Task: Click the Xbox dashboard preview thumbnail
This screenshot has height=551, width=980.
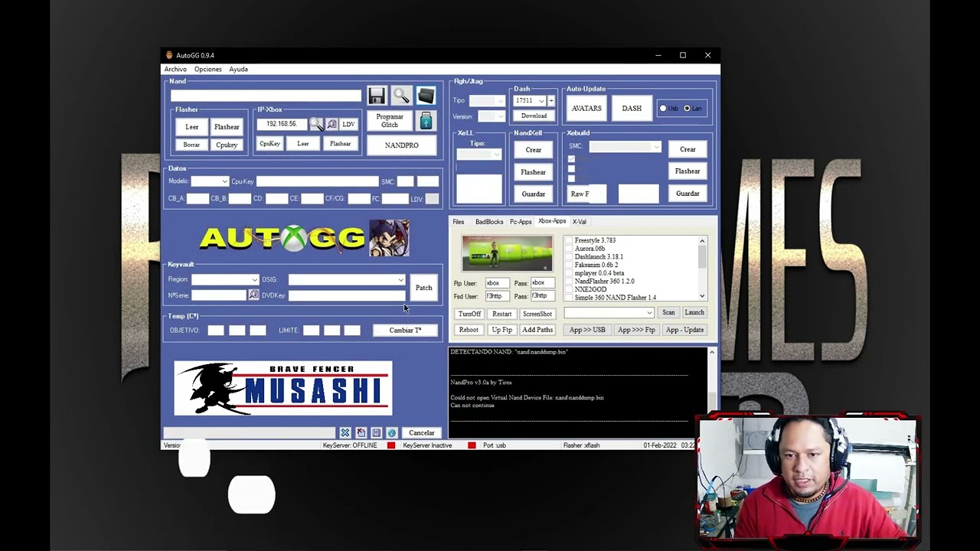Action: click(x=507, y=253)
